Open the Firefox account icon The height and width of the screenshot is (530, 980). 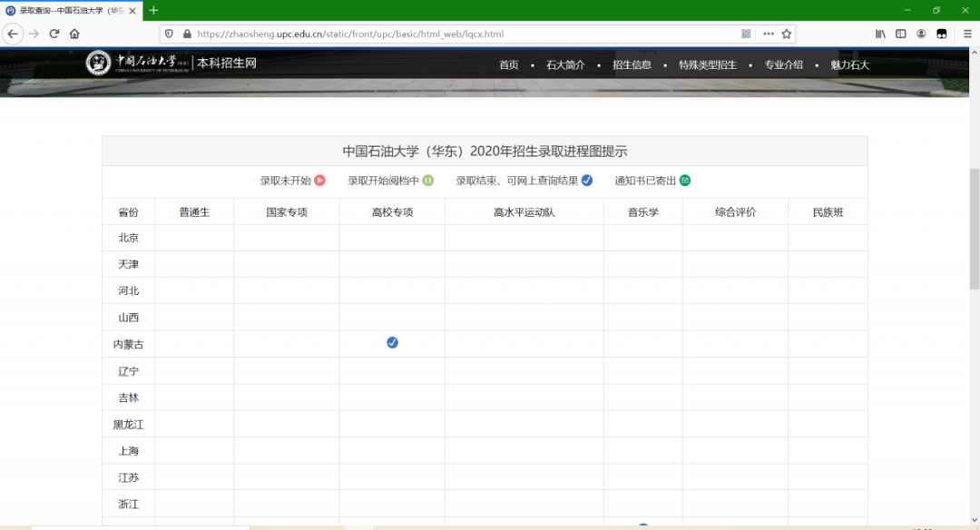tap(922, 34)
